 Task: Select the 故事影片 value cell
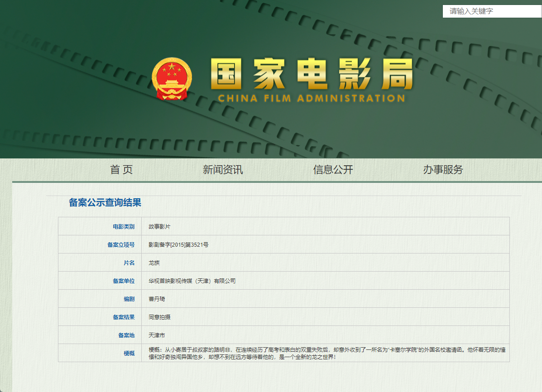[325, 226]
